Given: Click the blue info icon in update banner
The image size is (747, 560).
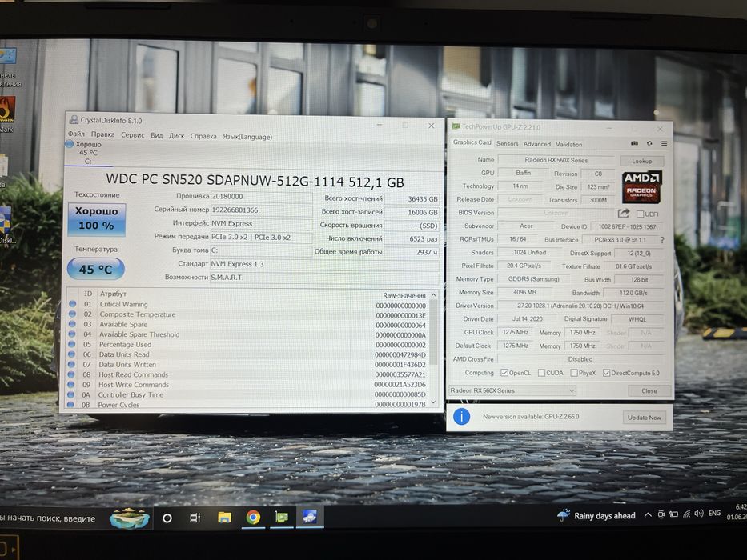Looking at the screenshot, I should [x=461, y=417].
